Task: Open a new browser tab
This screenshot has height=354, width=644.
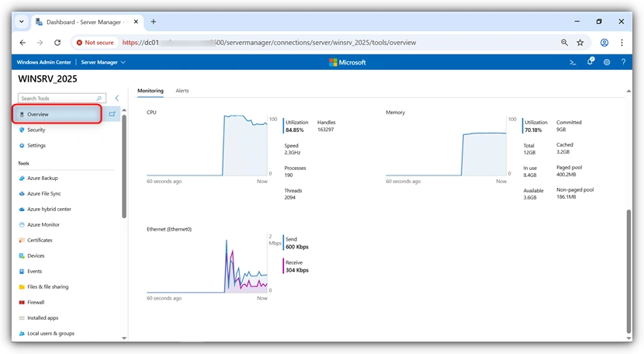Action: click(x=153, y=22)
